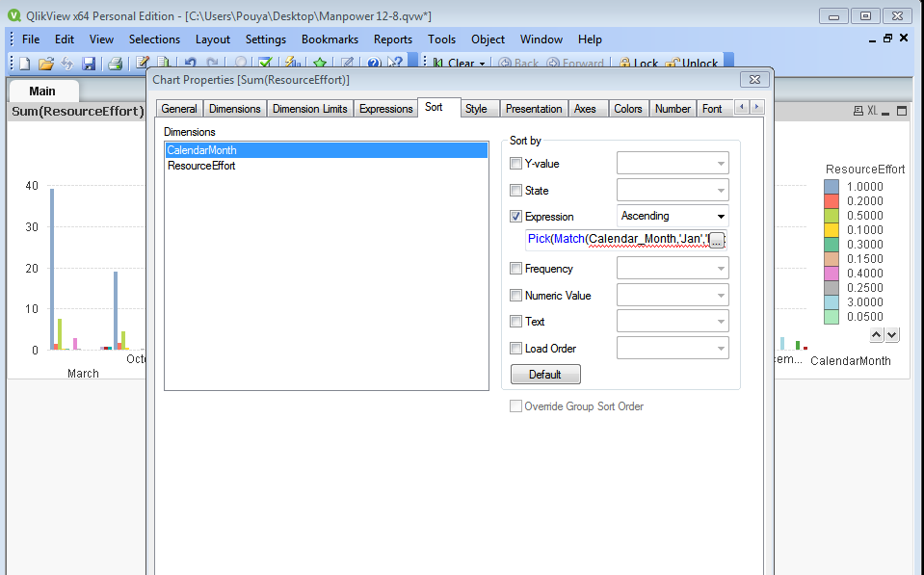Viewport: 924px width, 575px height.
Task: Click the green star Add Bookmark icon
Action: [x=320, y=63]
